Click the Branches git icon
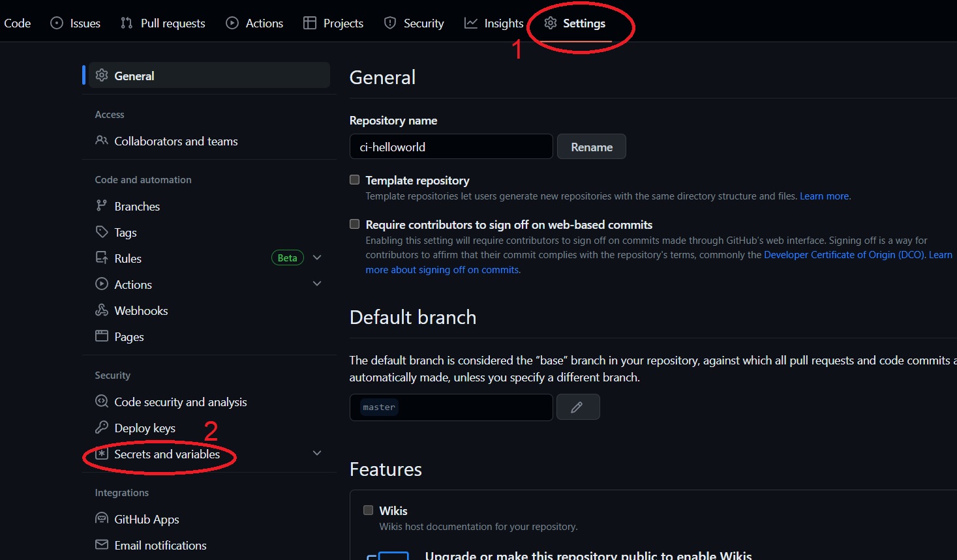The image size is (957, 560). [x=102, y=206]
